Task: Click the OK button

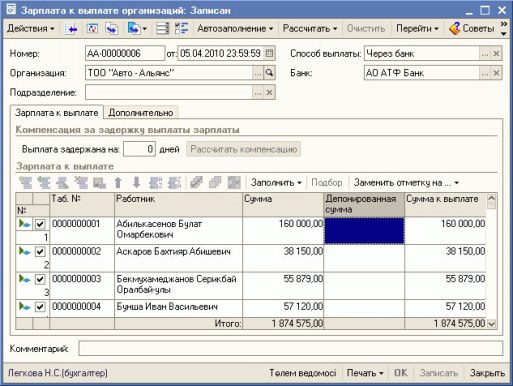Action: coord(400,373)
